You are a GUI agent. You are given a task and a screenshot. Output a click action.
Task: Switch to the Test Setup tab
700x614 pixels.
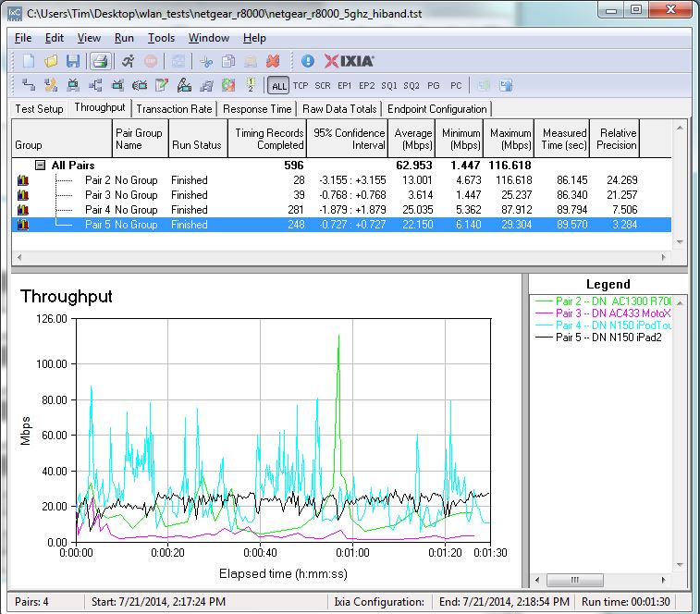[39, 109]
